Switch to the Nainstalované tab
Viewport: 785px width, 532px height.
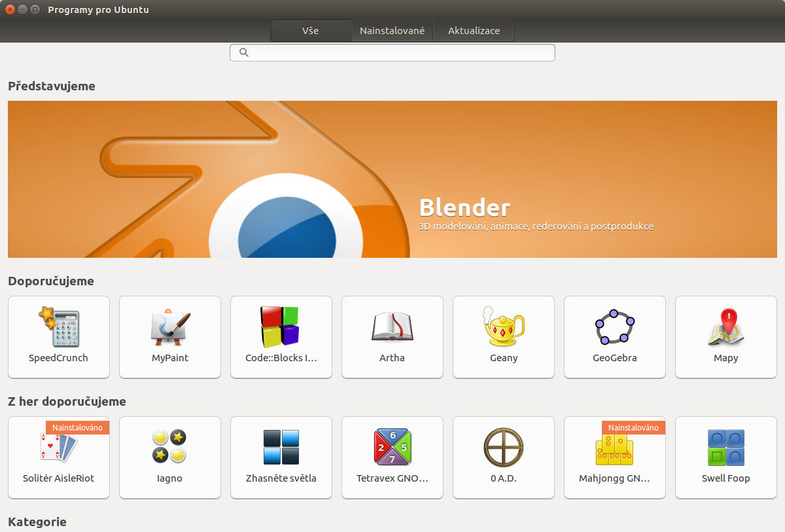(392, 31)
